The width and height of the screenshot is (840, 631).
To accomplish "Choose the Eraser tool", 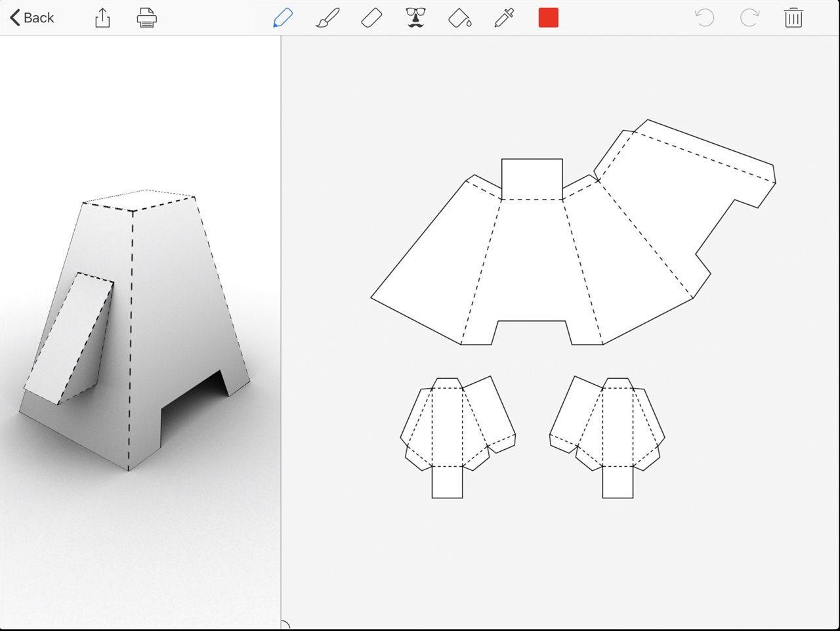I will click(x=371, y=18).
